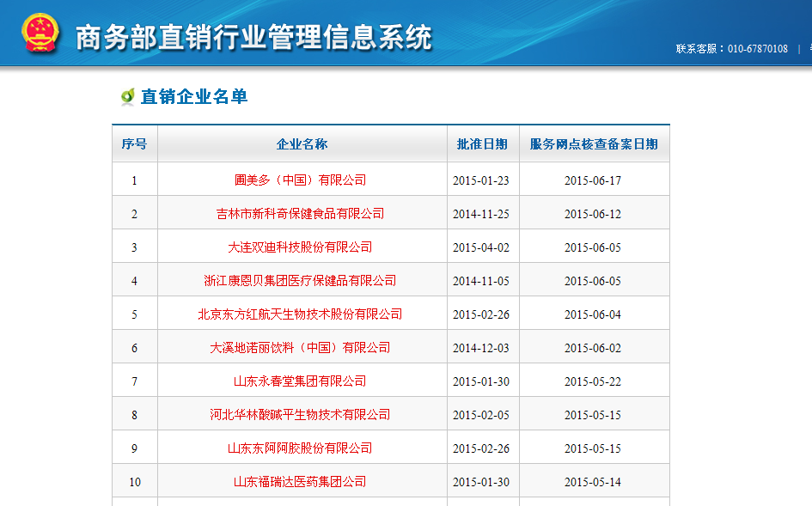This screenshot has width=812, height=506.
Task: Click the site title 商务部直销行业管理信息系统
Action: tap(253, 38)
